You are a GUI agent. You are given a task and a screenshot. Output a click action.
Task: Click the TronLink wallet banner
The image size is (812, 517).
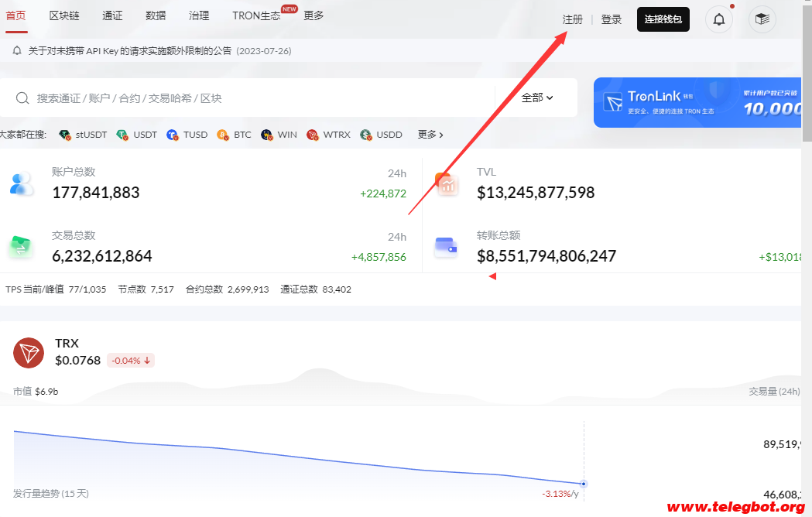click(x=697, y=103)
